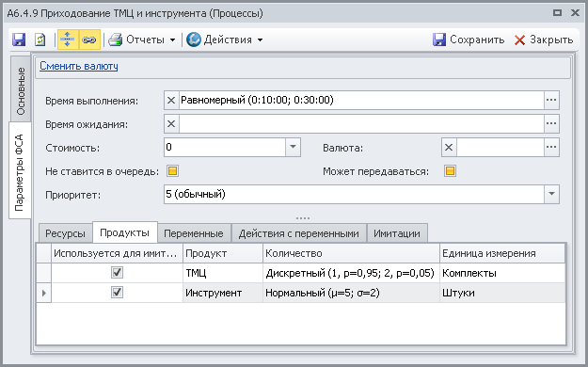This screenshot has height=367, width=588.
Task: Click the Сохранить button
Action: coord(469,40)
